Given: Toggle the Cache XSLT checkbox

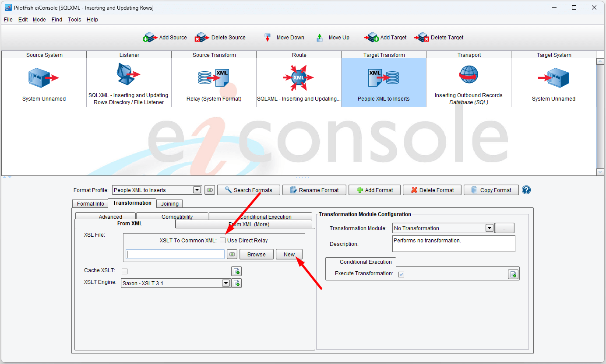Looking at the screenshot, I should 124,271.
